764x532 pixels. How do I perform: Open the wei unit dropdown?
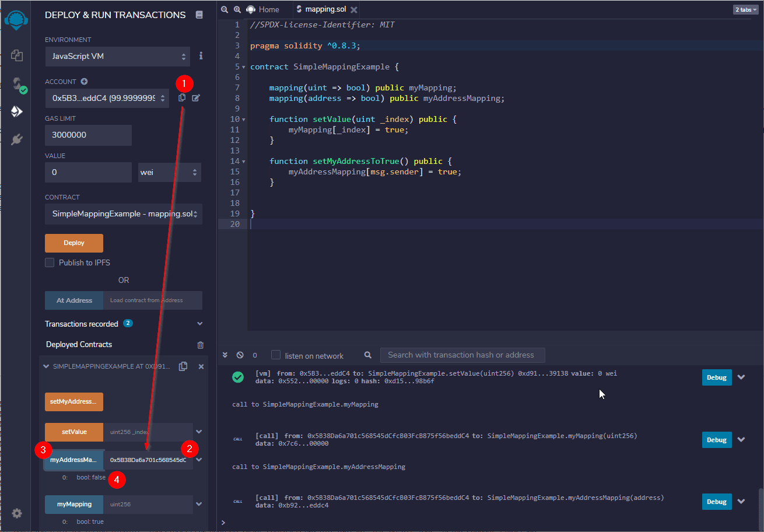(169, 173)
